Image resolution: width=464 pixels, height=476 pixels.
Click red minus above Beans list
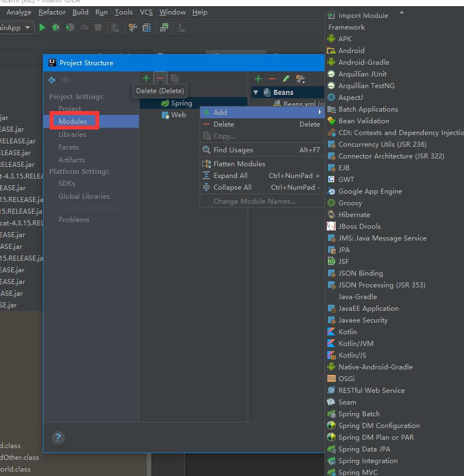[272, 79]
